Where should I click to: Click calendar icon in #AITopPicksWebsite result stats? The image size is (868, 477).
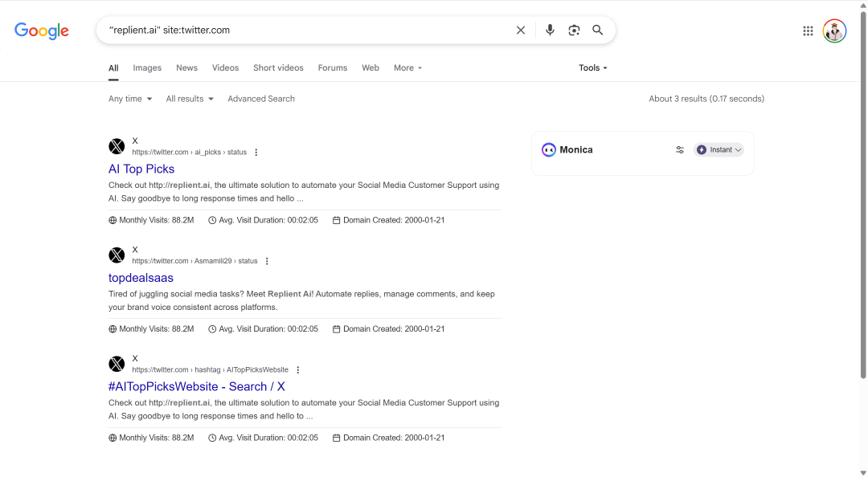pyautogui.click(x=336, y=438)
